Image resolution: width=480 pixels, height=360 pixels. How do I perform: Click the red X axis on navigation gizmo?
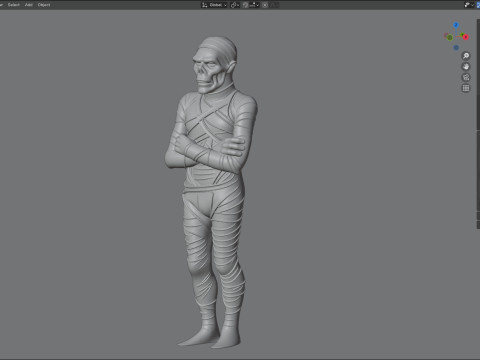pos(466,37)
